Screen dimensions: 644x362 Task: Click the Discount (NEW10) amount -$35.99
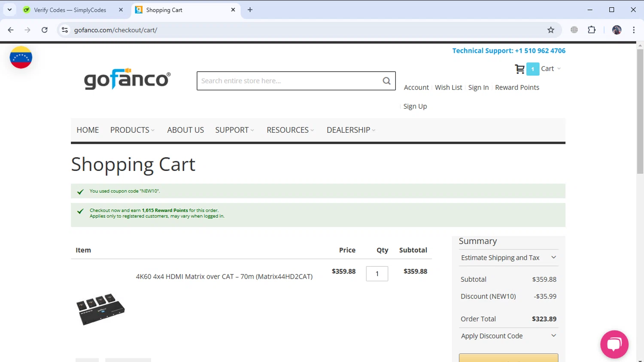tap(545, 296)
